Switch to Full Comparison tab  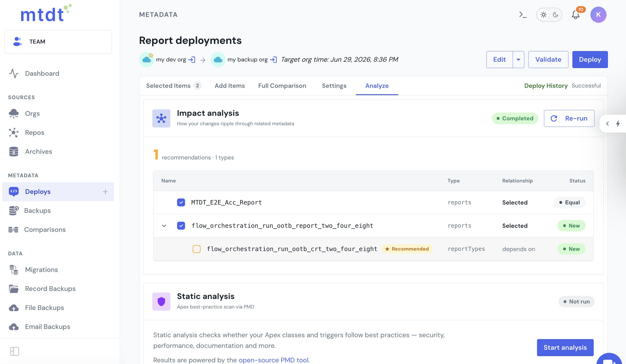282,86
